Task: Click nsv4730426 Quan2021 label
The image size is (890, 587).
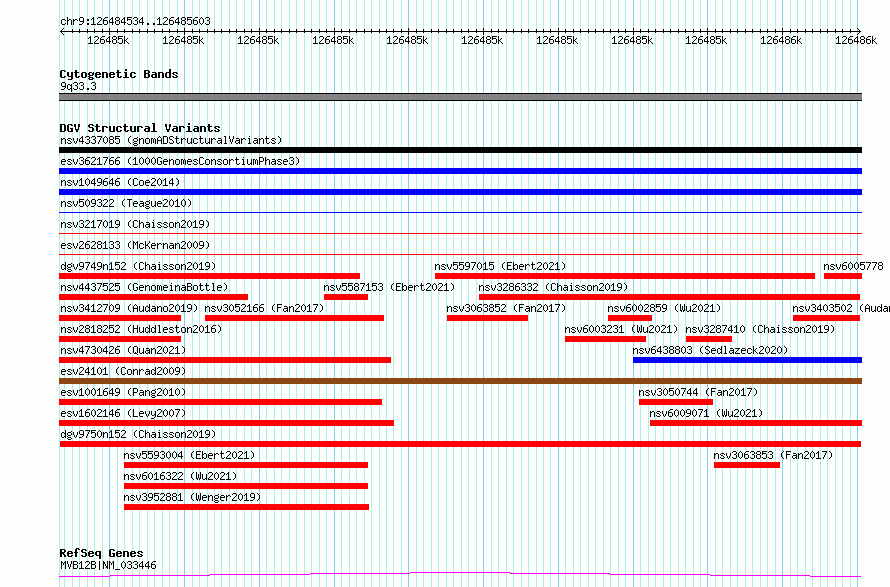Action: pos(123,350)
